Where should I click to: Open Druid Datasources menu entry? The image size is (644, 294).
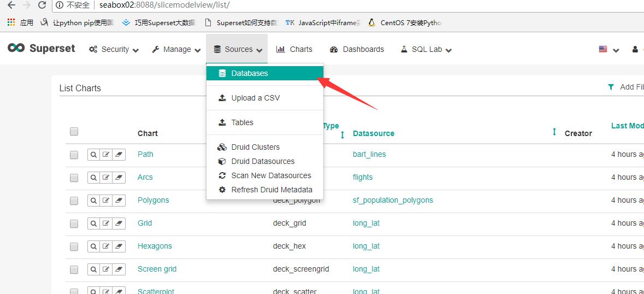tap(265, 161)
